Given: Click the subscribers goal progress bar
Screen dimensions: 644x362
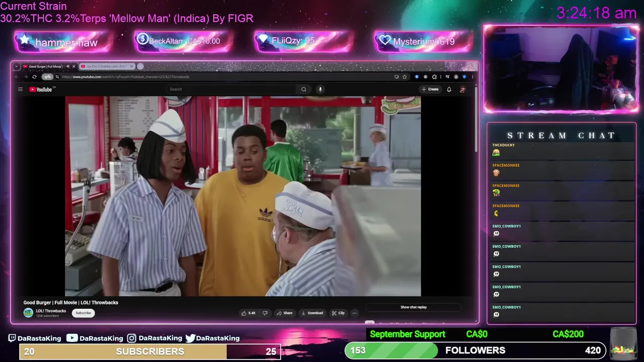Looking at the screenshot, I should pos(149,351).
